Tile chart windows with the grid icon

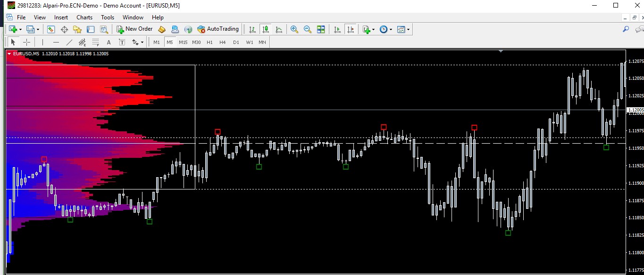point(321,29)
